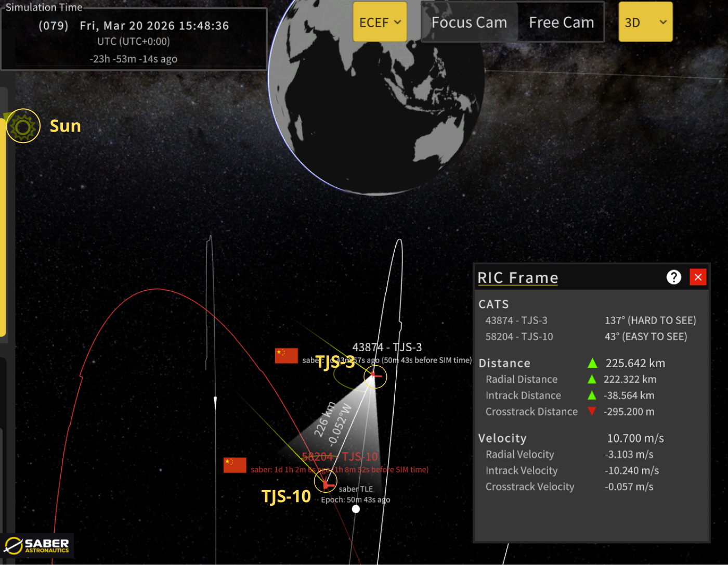Switch to Free Cam mode

click(561, 22)
